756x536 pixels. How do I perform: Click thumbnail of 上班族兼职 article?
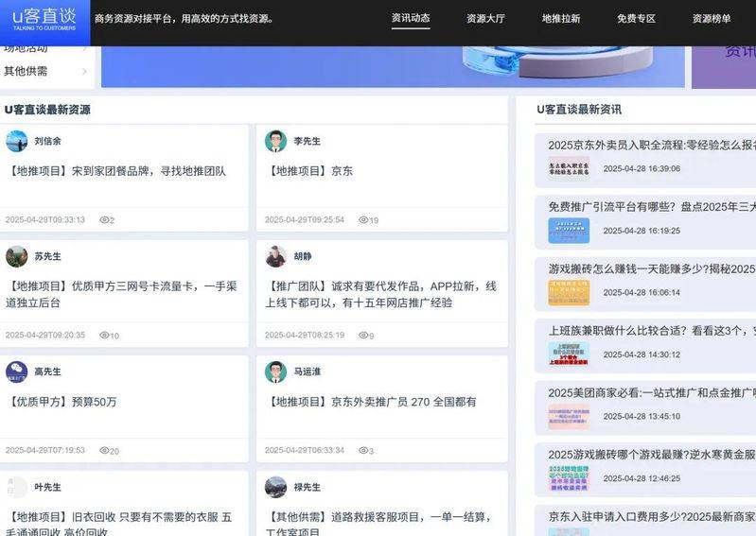[569, 354]
